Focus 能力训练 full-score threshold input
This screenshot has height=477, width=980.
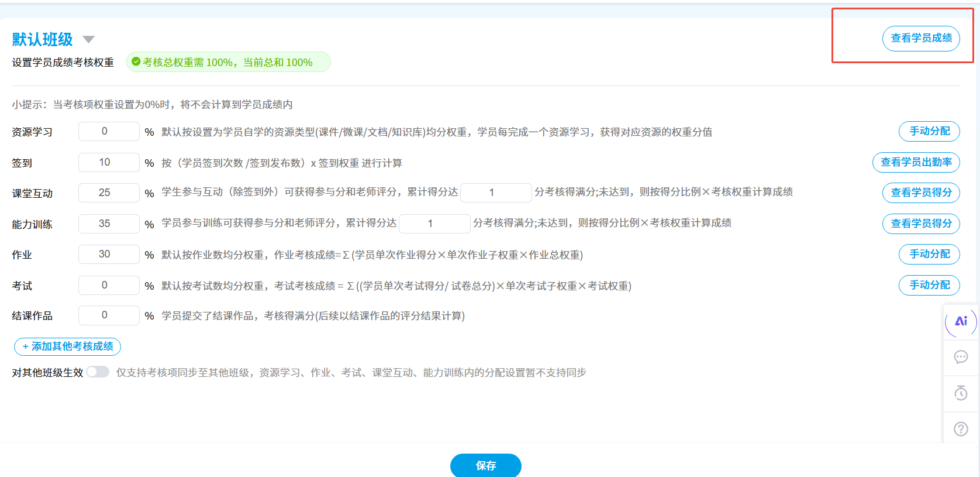coord(434,224)
